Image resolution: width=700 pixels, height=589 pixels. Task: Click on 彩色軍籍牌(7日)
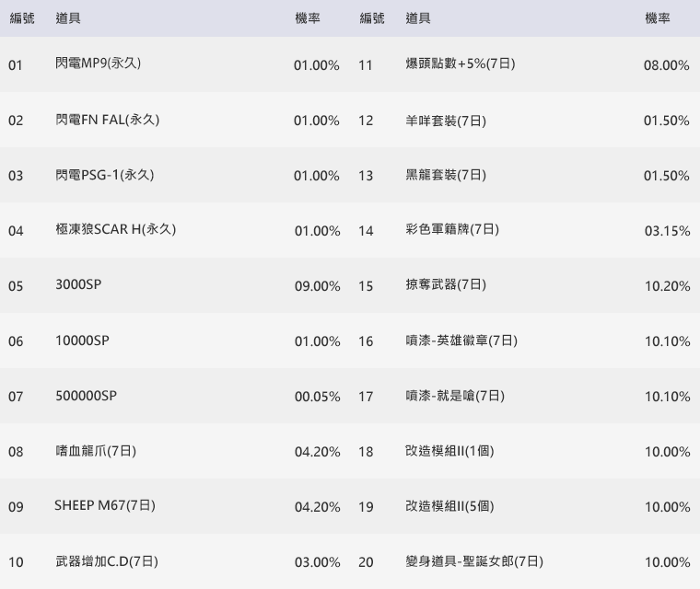(x=452, y=230)
